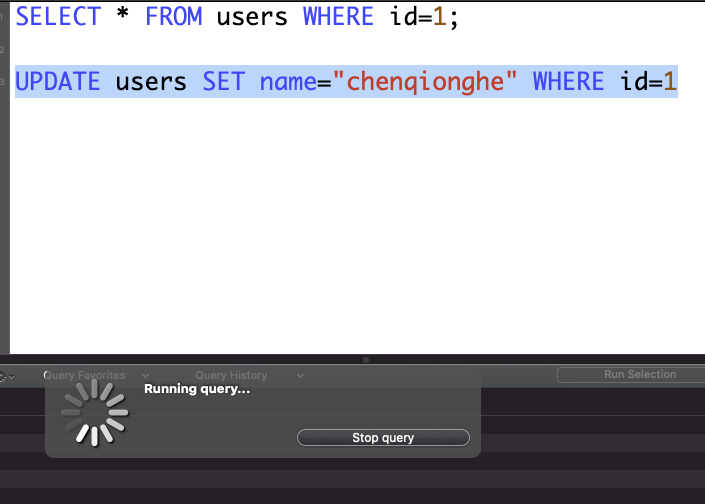Viewport: 705px width, 504px height.
Task: Click the word name in the UPDATE line
Action: coord(288,82)
